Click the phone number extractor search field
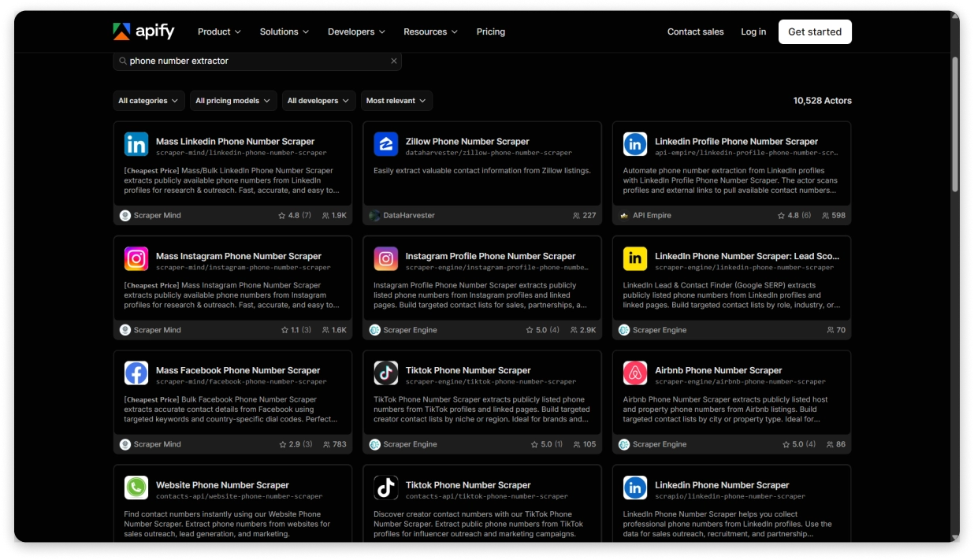This screenshot has height=560, width=974. point(258,61)
